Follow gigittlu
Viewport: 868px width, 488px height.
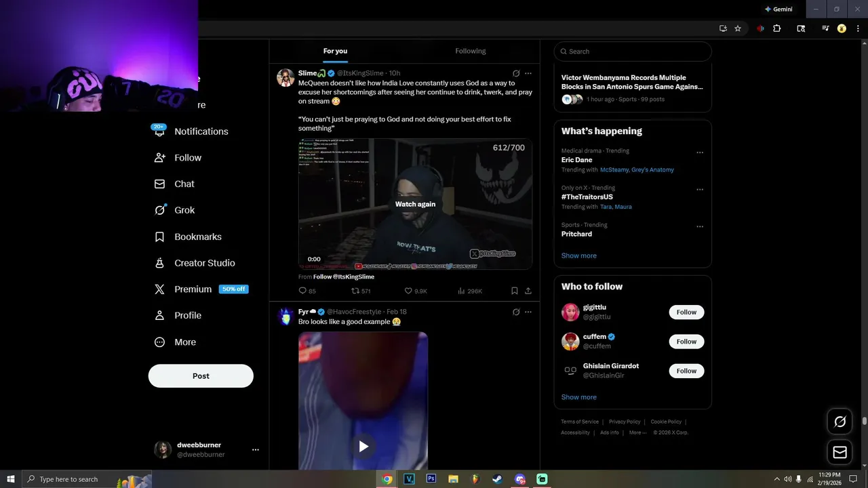tap(686, 312)
